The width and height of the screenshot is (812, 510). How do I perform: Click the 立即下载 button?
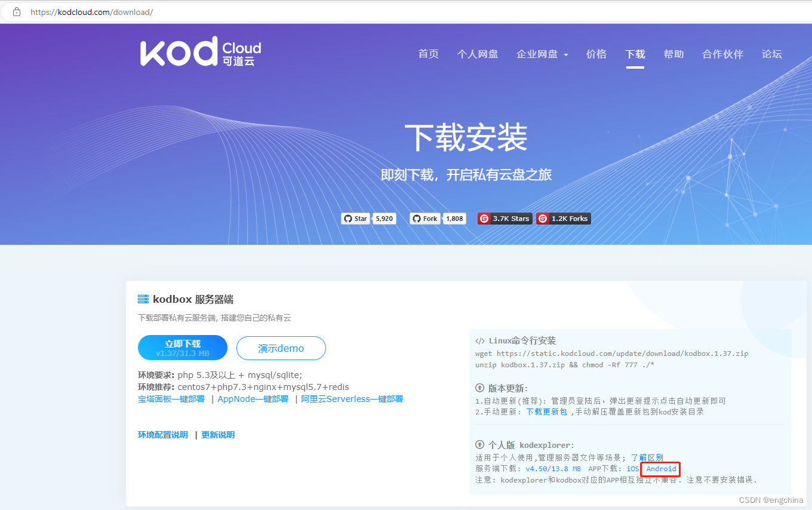pos(183,348)
